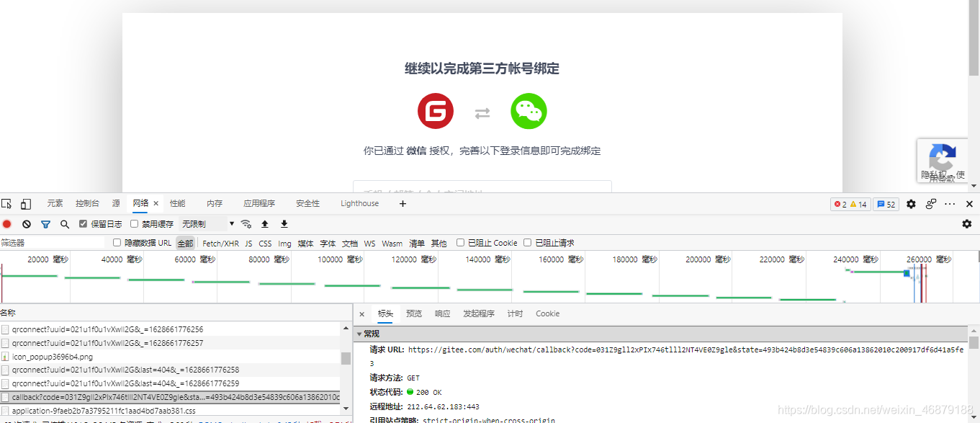Filter requests by 全部
Viewport: 980px width, 423px height.
(x=186, y=244)
